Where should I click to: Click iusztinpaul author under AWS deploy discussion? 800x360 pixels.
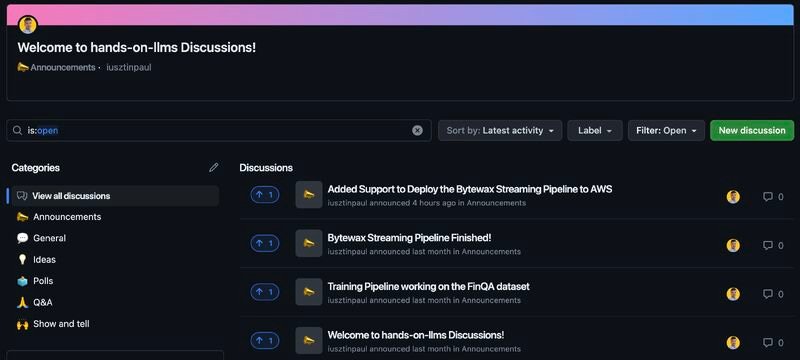coord(347,203)
